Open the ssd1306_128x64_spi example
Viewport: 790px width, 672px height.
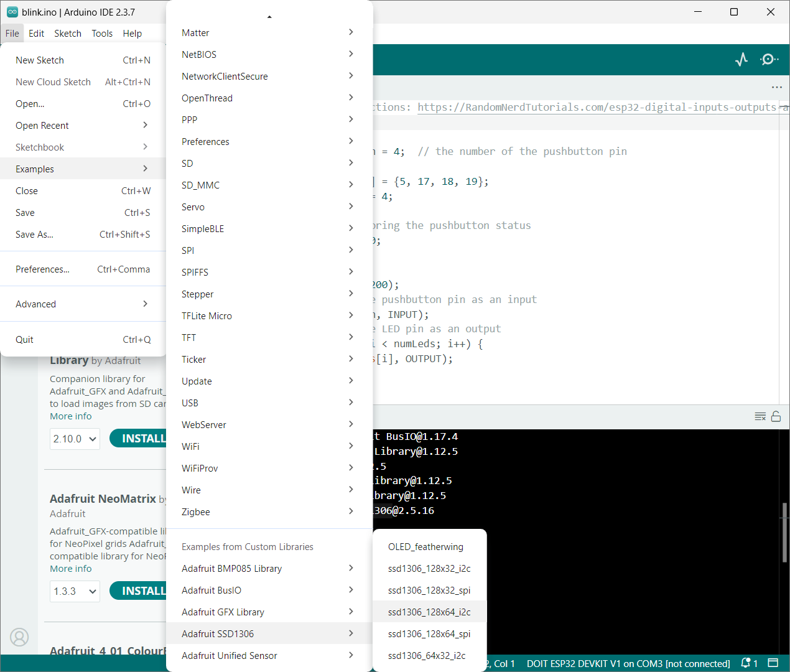pyautogui.click(x=429, y=634)
